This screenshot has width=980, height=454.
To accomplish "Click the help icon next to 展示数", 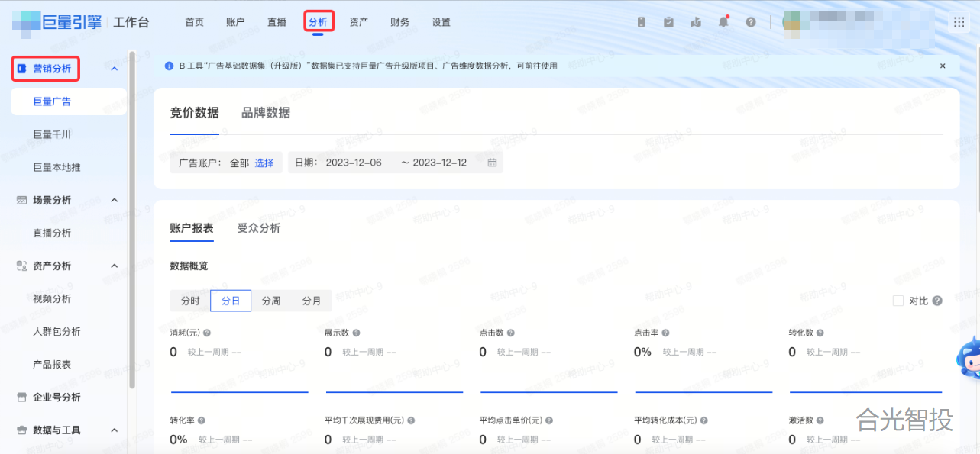I will tap(356, 333).
